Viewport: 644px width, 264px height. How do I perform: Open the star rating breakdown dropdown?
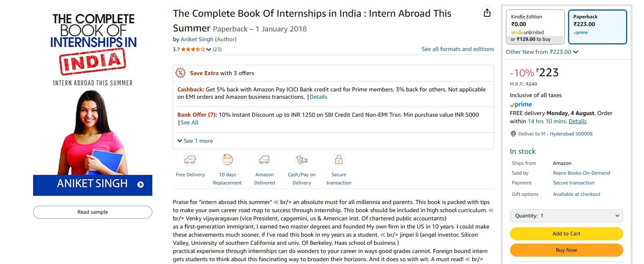[x=208, y=49]
